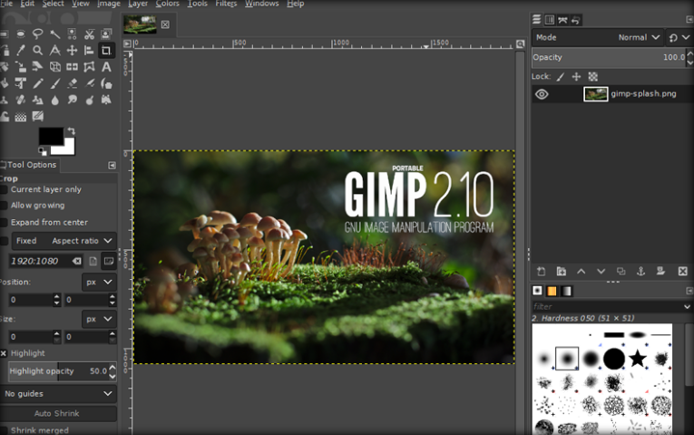This screenshot has width=694, height=435.
Task: Open the Edit menu
Action: click(x=27, y=4)
